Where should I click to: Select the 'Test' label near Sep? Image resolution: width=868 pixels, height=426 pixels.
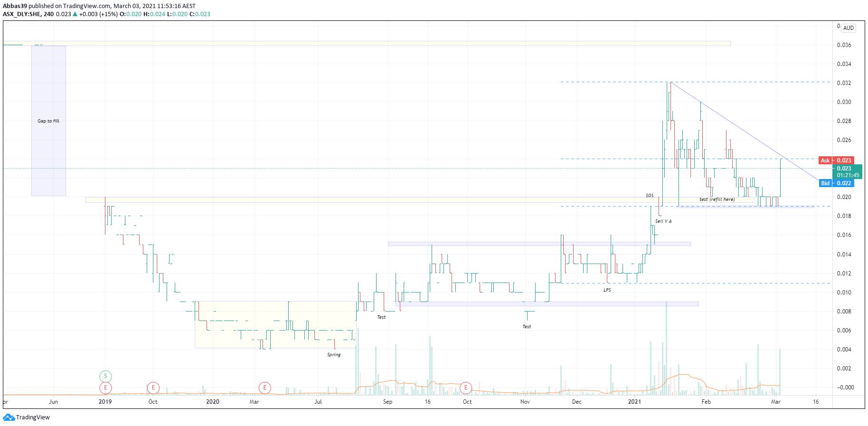click(x=381, y=317)
